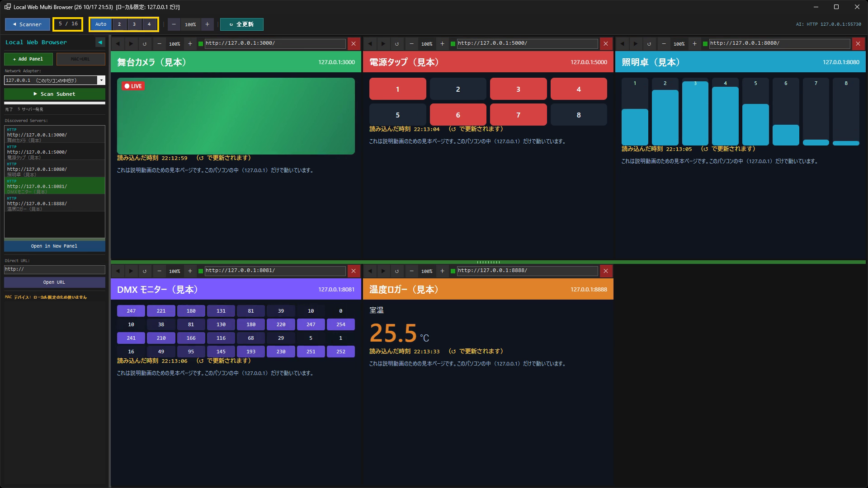The height and width of the screenshot is (488, 868).
Task: Reload the 127.0.0.1:5000 panel
Action: 397,44
